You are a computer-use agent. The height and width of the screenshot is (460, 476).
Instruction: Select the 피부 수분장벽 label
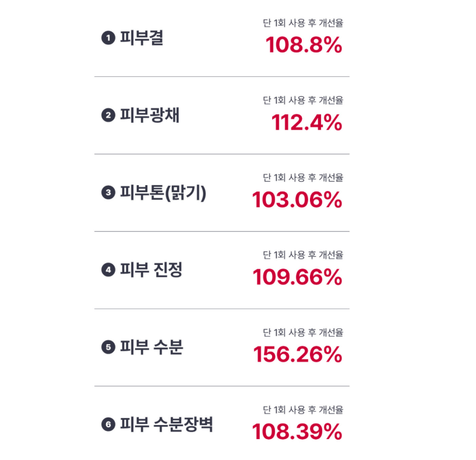pos(167,425)
